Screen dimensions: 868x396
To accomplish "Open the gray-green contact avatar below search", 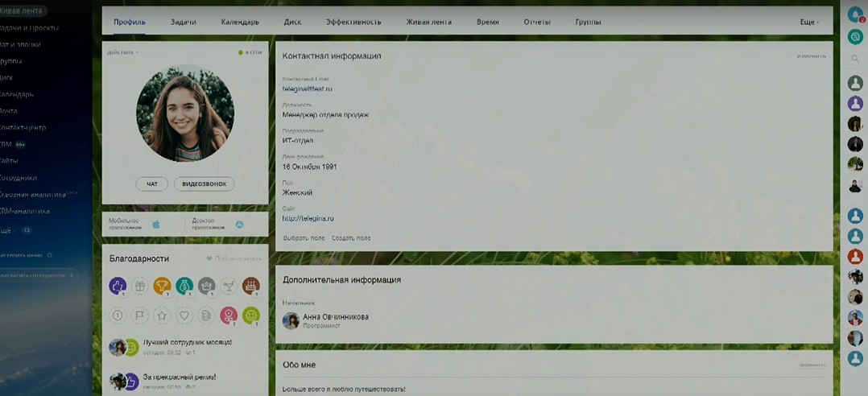I will pyautogui.click(x=855, y=84).
